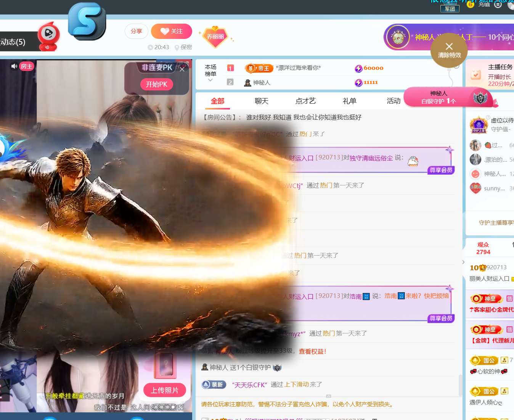This screenshot has width=514, height=420.
Task: Click the gold coin 充值 recharge icon
Action: click(x=471, y=4)
